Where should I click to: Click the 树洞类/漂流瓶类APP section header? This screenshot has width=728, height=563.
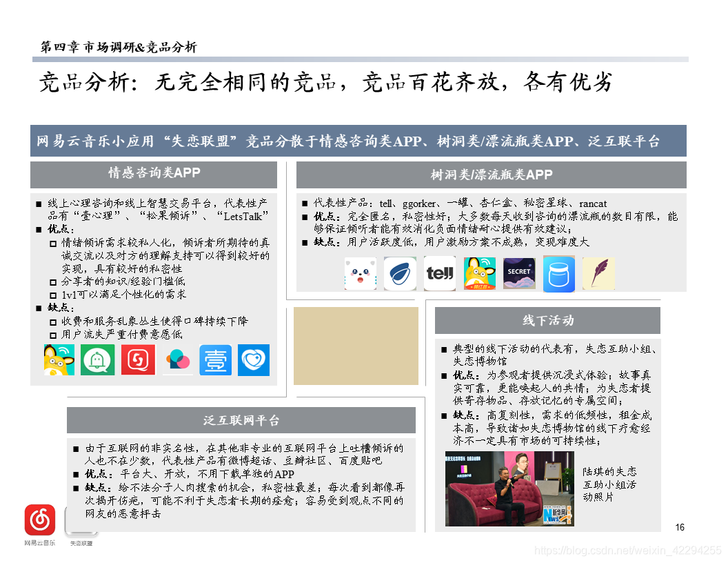492,175
